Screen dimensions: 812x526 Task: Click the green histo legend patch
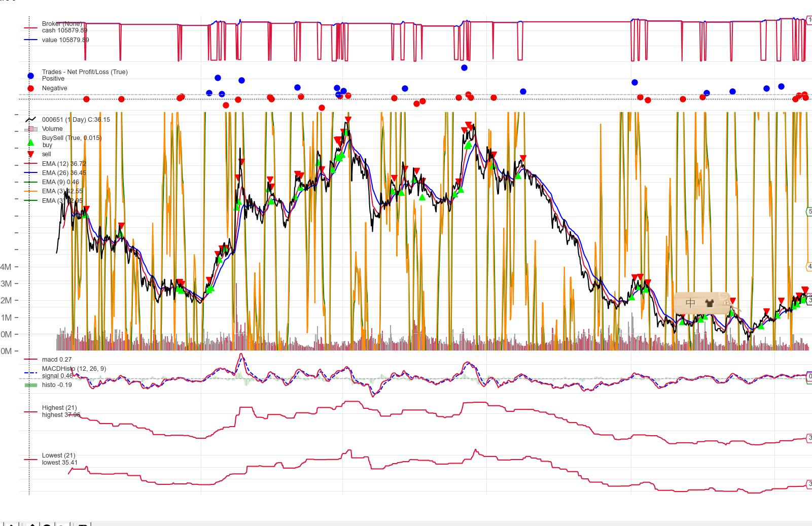coord(30,385)
